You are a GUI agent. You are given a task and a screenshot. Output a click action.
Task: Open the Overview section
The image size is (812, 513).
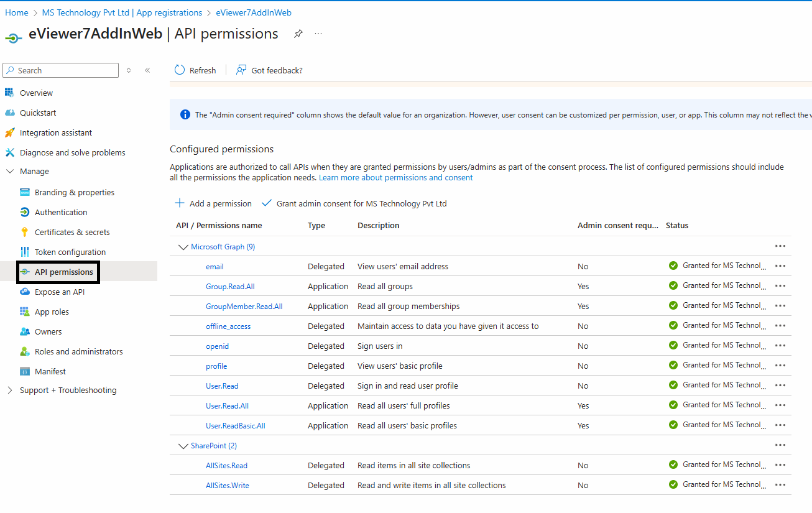(36, 92)
